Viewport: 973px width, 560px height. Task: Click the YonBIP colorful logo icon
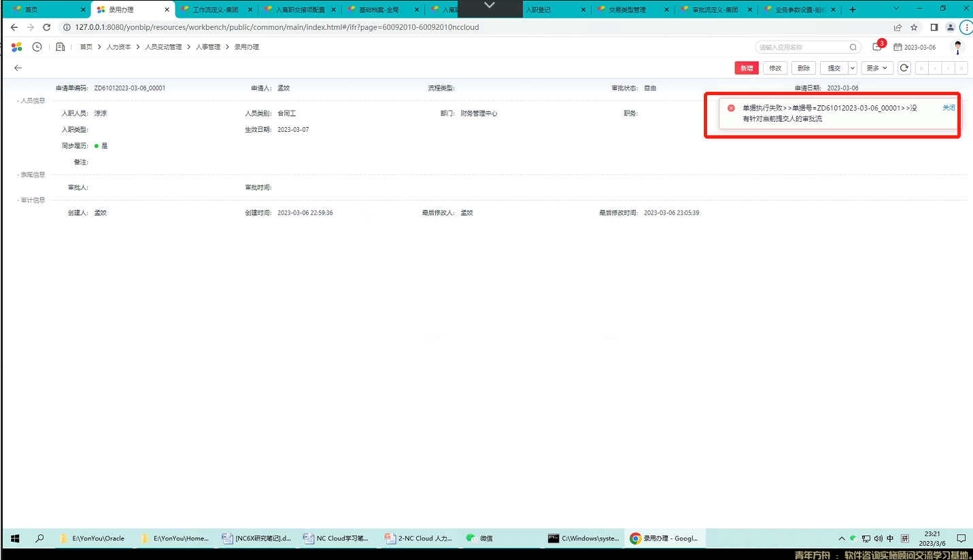coord(17,47)
